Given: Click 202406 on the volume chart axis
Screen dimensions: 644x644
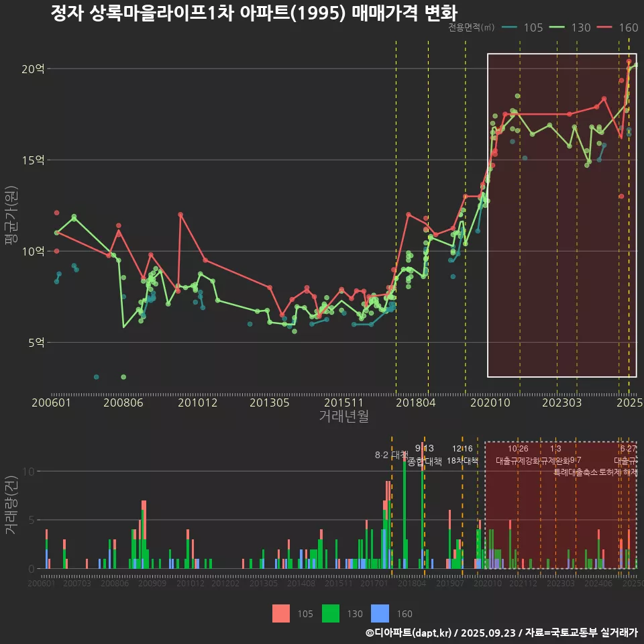Looking at the screenshot, I should click(x=598, y=583).
